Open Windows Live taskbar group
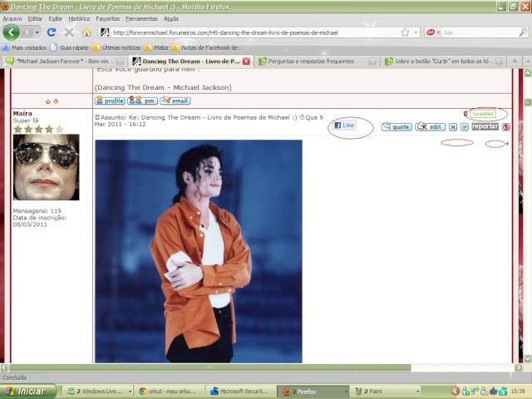Viewport: 532px width, 399px height. pos(98,392)
